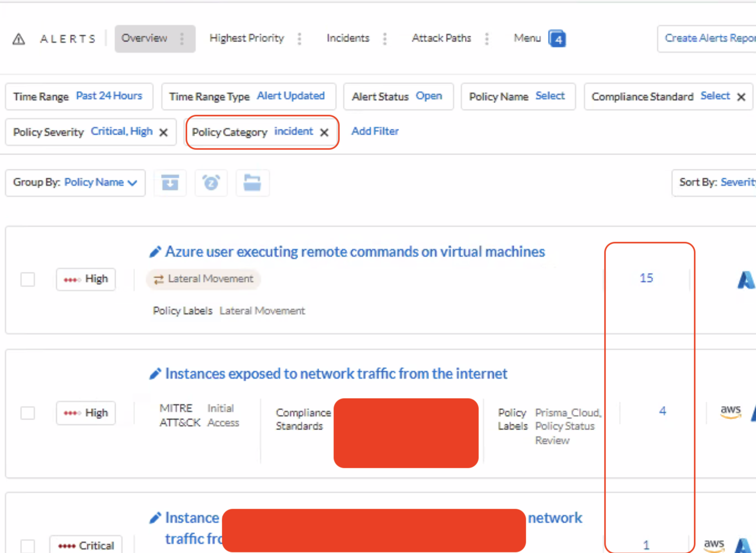Image resolution: width=756 pixels, height=553 pixels.
Task: Click the edit pencil beside Azure policy
Action: tap(155, 252)
